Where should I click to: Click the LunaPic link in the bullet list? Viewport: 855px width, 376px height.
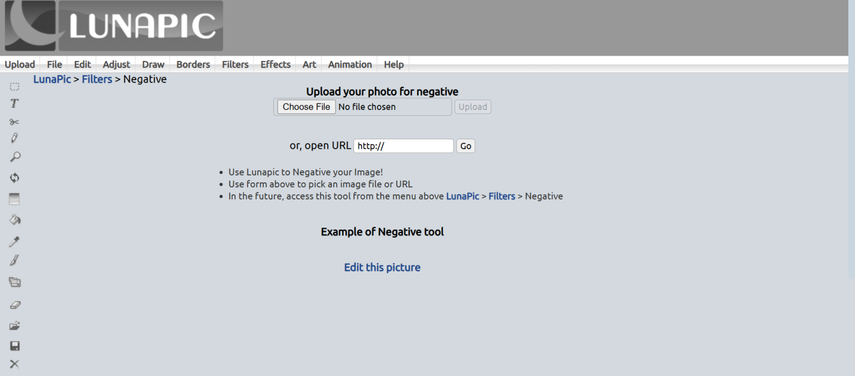pos(462,196)
